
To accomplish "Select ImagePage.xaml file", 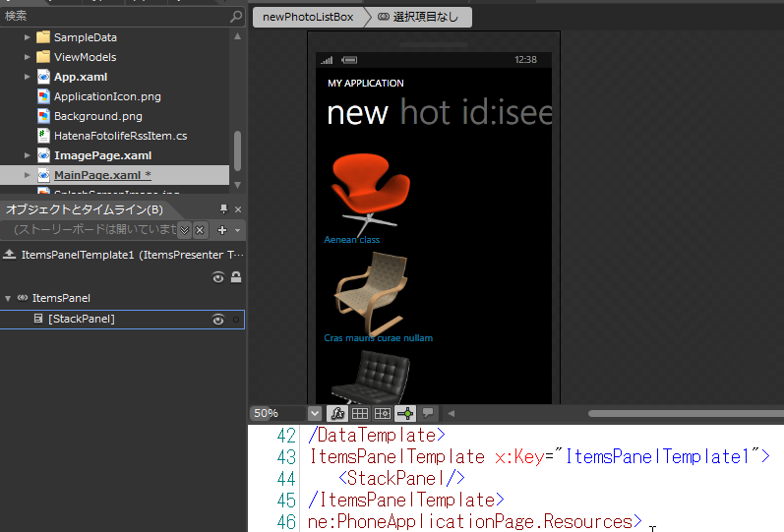I will [x=102, y=155].
